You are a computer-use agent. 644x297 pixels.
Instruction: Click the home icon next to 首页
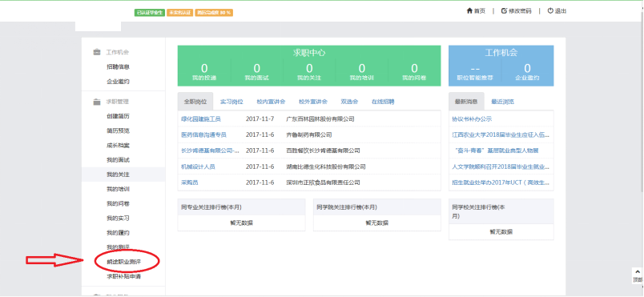(x=469, y=11)
